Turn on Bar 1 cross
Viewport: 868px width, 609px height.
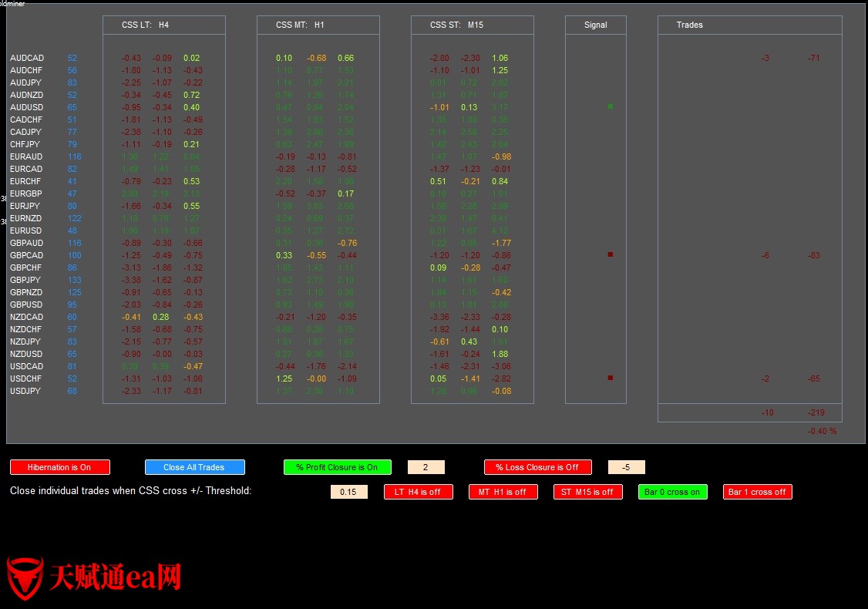[x=758, y=492]
